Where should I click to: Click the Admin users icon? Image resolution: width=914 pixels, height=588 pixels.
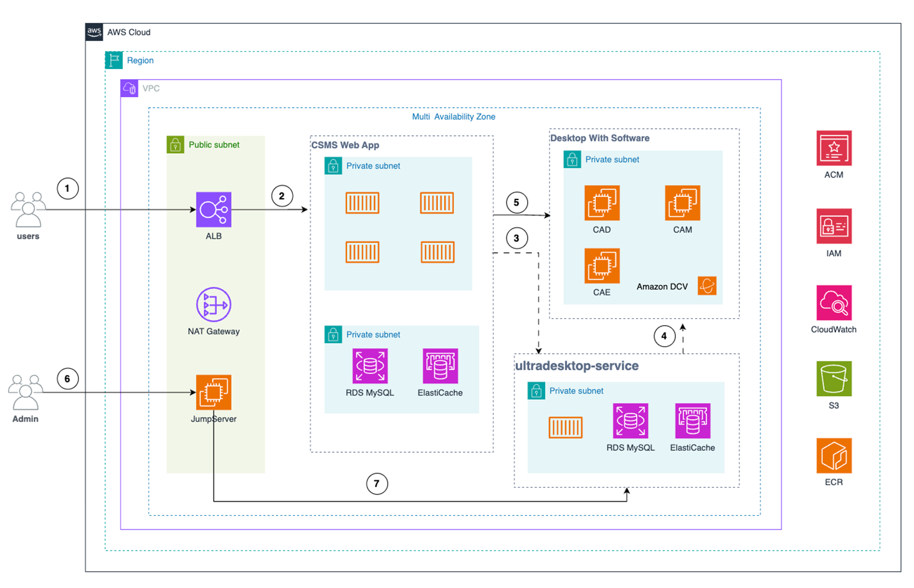(x=26, y=392)
